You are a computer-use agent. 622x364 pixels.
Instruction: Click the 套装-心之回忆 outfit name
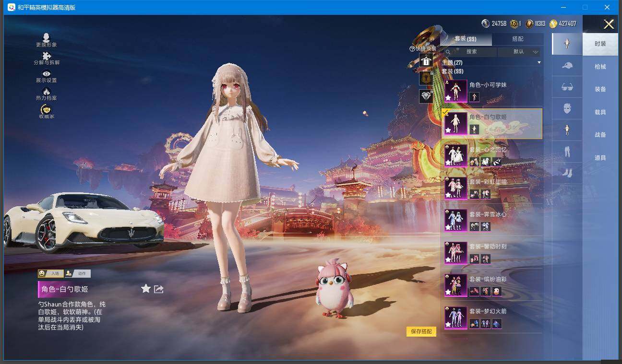[488, 150]
